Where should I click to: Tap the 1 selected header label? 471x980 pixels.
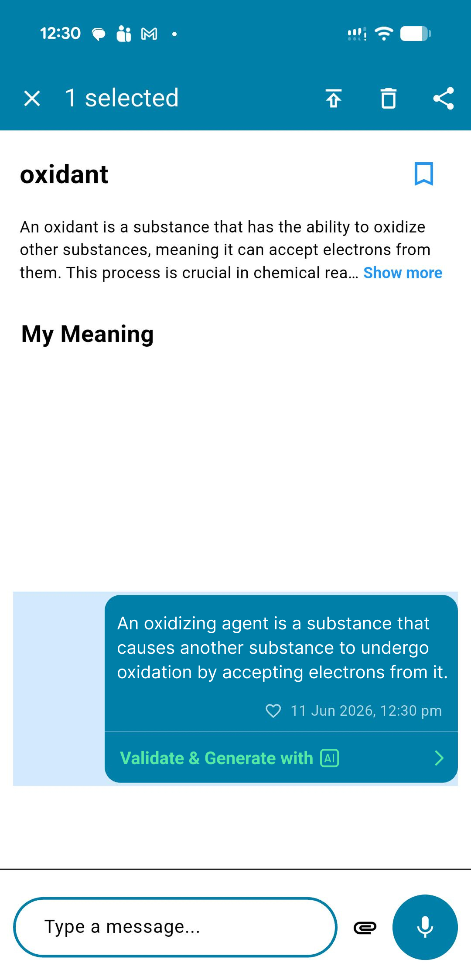click(122, 98)
